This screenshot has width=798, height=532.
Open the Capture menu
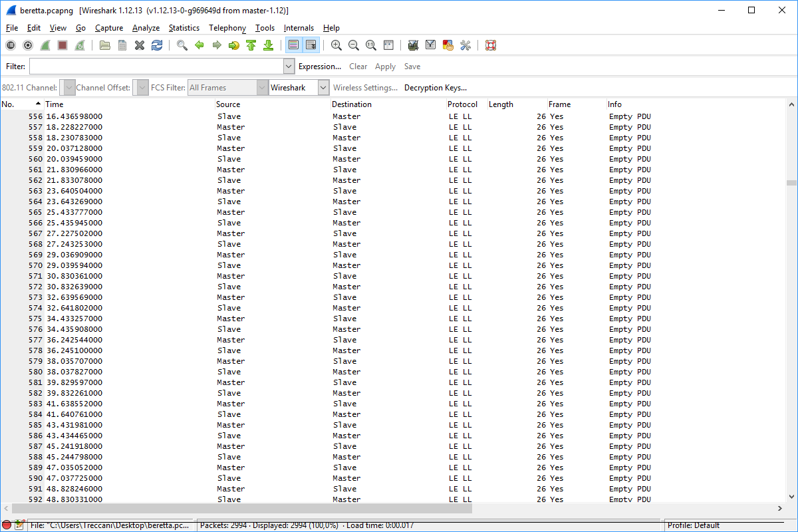click(x=109, y=28)
